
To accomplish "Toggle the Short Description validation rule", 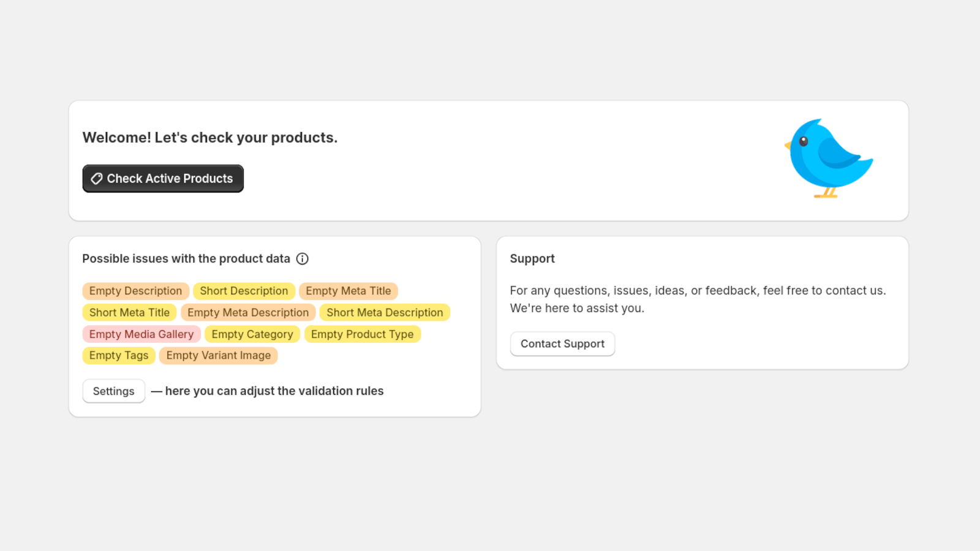I will tap(244, 291).
